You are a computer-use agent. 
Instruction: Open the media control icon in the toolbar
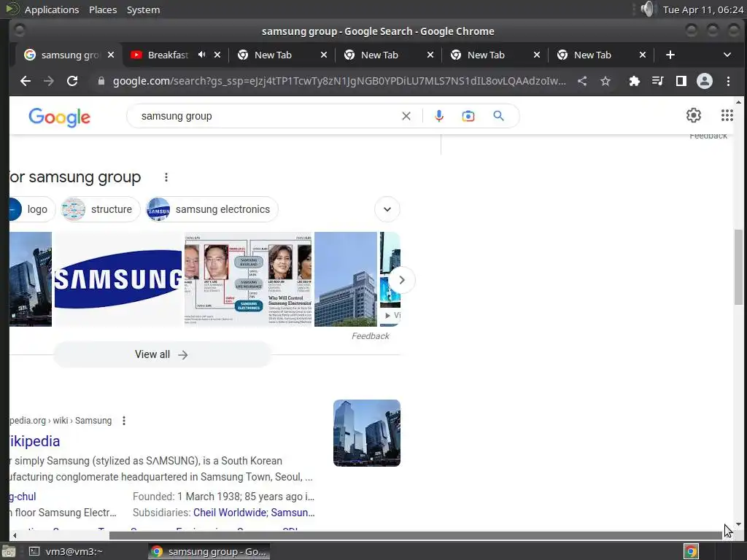(657, 81)
